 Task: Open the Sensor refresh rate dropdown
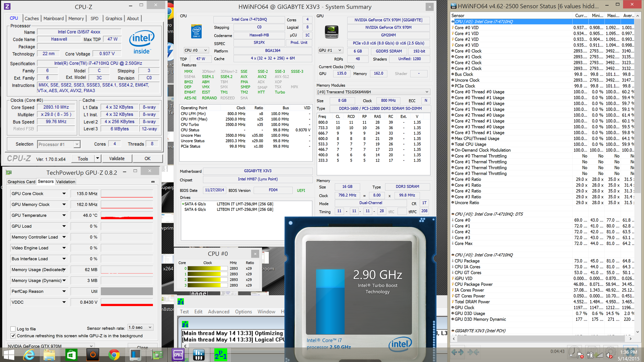pyautogui.click(x=140, y=327)
